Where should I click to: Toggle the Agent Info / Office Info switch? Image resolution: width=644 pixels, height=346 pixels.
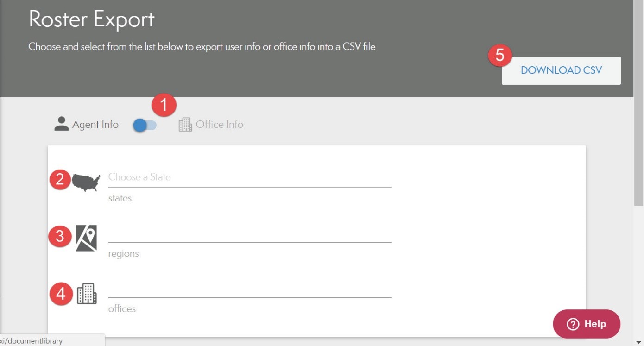click(145, 125)
